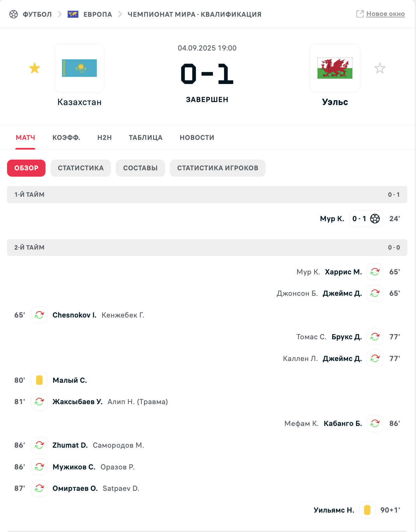Unfavorite Kazakhstan with the yellow star

point(34,68)
